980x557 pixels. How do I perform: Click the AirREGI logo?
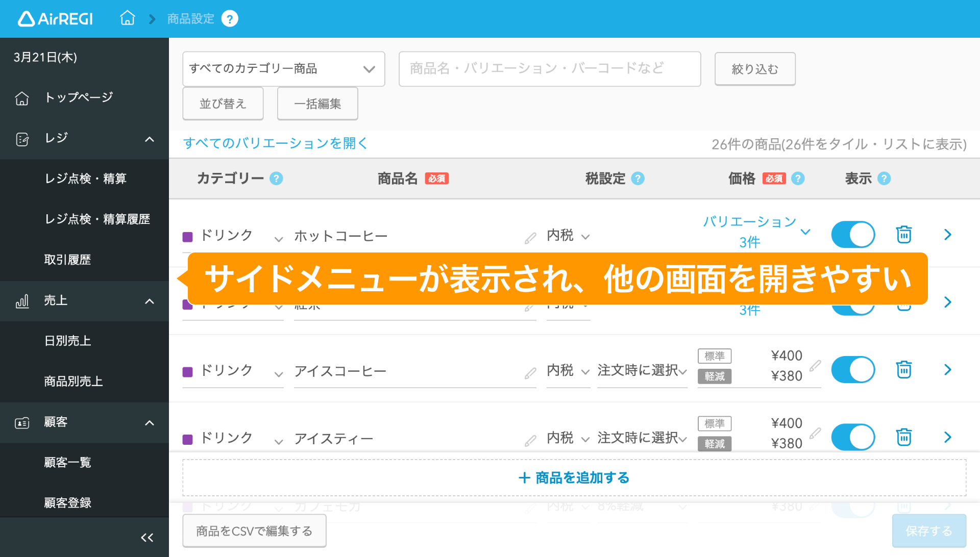tap(55, 19)
